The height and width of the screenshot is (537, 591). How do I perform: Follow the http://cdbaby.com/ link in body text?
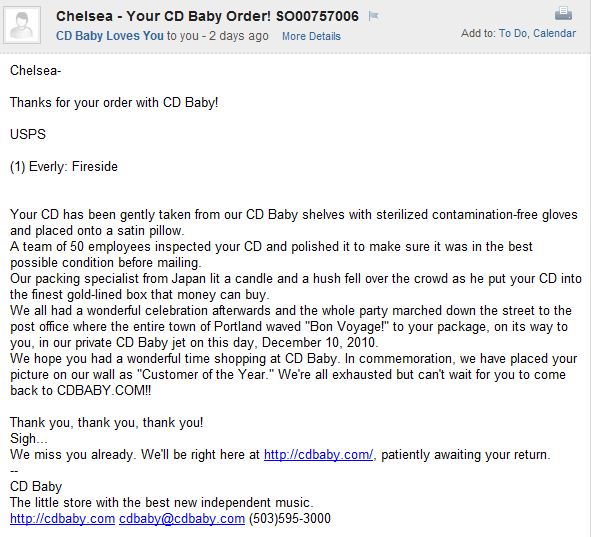pyautogui.click(x=318, y=454)
